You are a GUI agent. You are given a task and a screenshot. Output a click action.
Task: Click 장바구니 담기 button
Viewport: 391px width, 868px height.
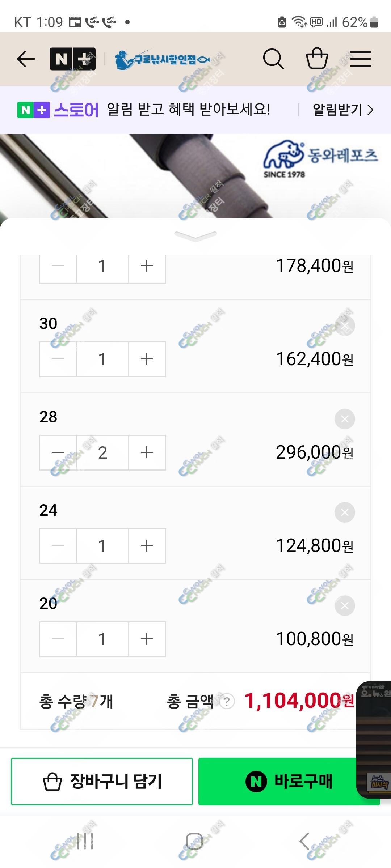[102, 781]
